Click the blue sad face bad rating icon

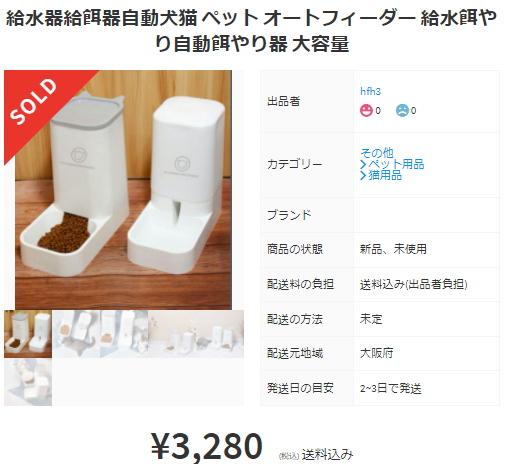pyautogui.click(x=402, y=110)
